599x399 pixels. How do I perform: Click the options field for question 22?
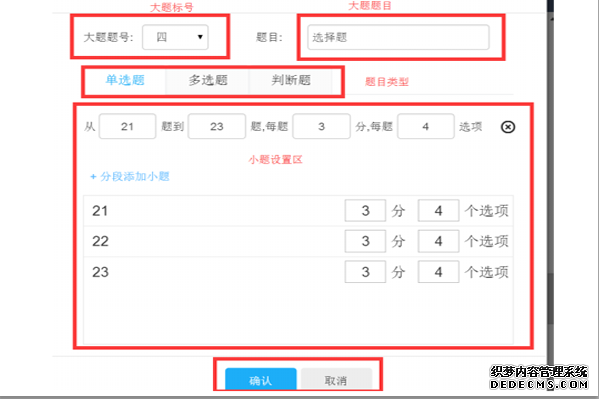[439, 241]
